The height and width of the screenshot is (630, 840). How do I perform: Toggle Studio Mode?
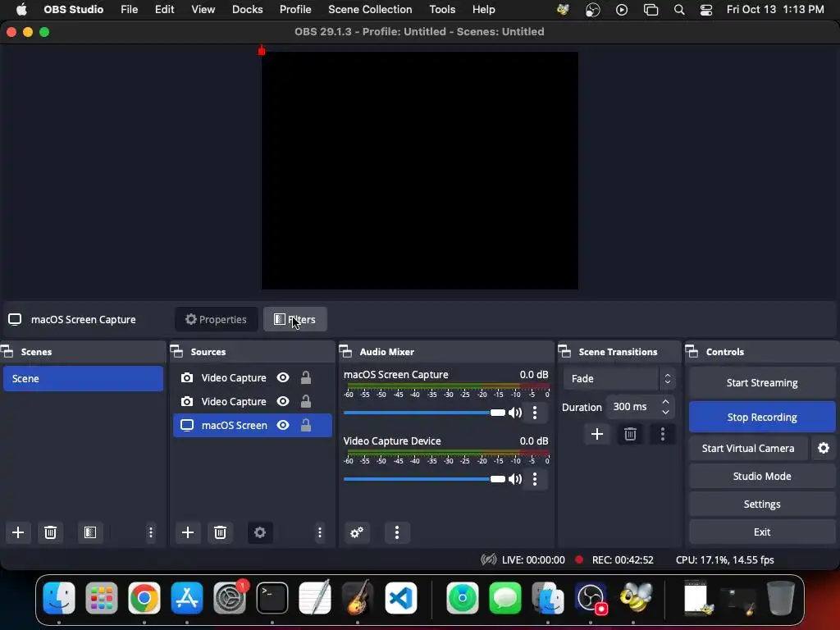click(x=762, y=477)
